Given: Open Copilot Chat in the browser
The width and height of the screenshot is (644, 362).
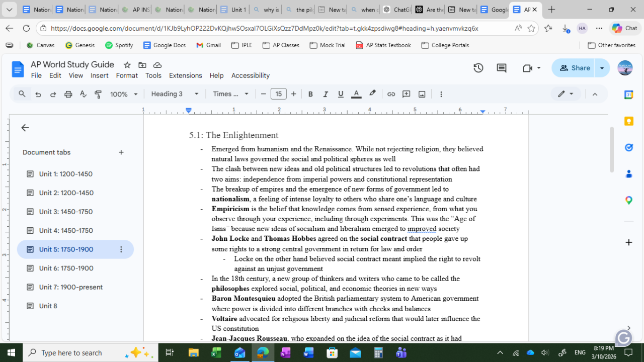Looking at the screenshot, I should coord(625,28).
